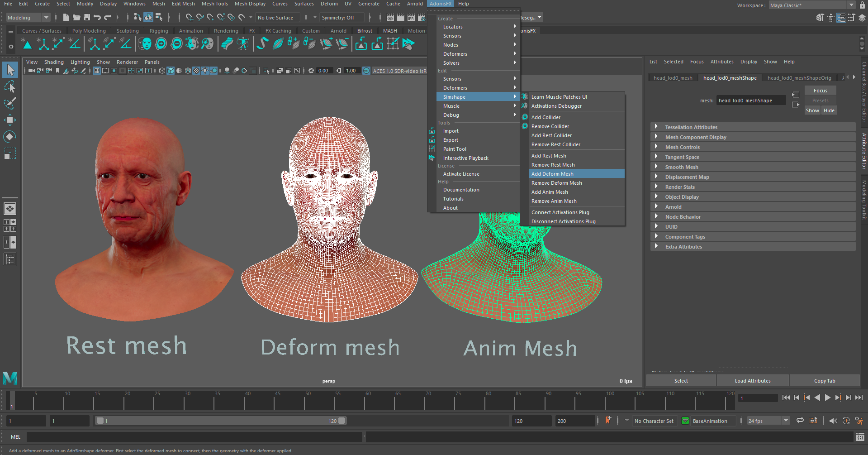This screenshot has height=455, width=868.
Task: Click the Hide button in Attribute Editor
Action: pyautogui.click(x=829, y=110)
